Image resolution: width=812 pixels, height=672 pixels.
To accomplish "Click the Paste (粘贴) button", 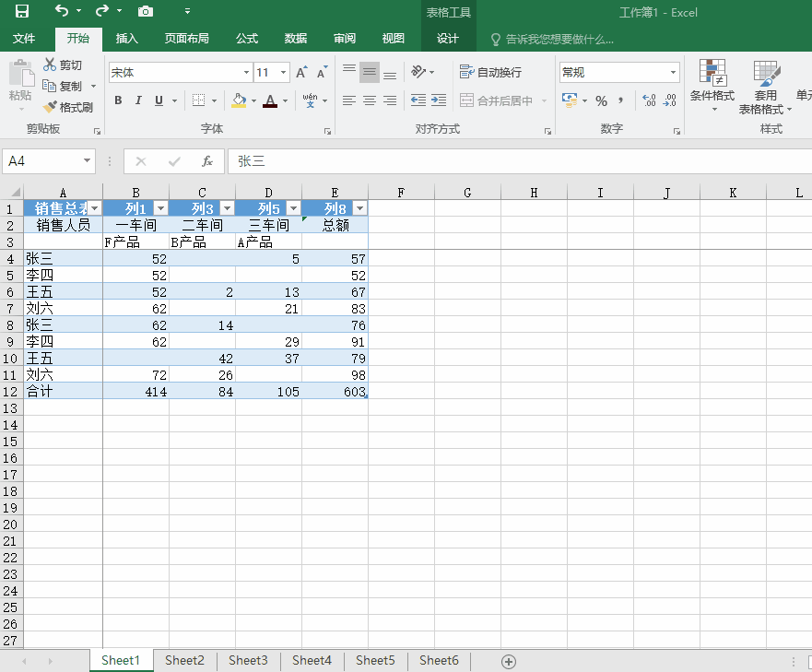I will [x=20, y=83].
